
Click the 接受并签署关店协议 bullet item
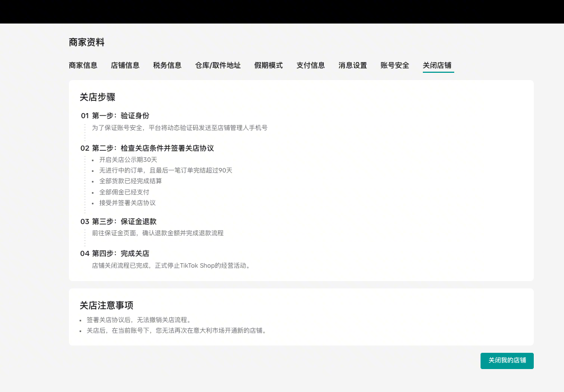(x=127, y=203)
